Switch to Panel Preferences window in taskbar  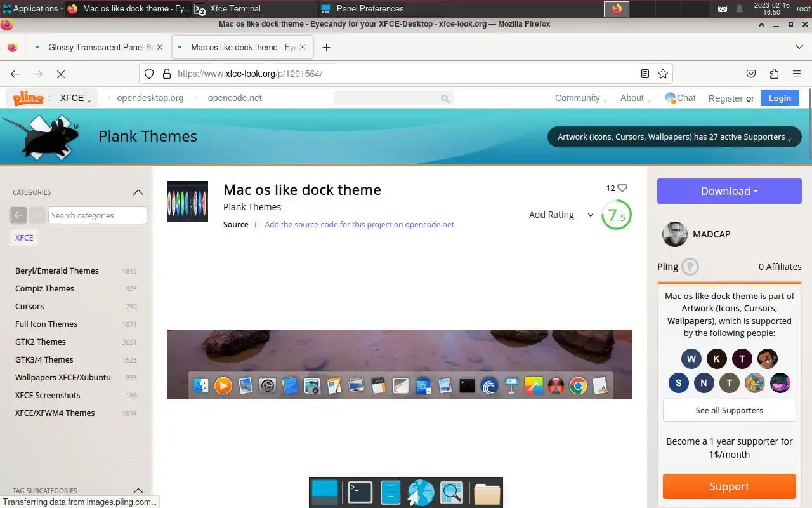pos(381,8)
